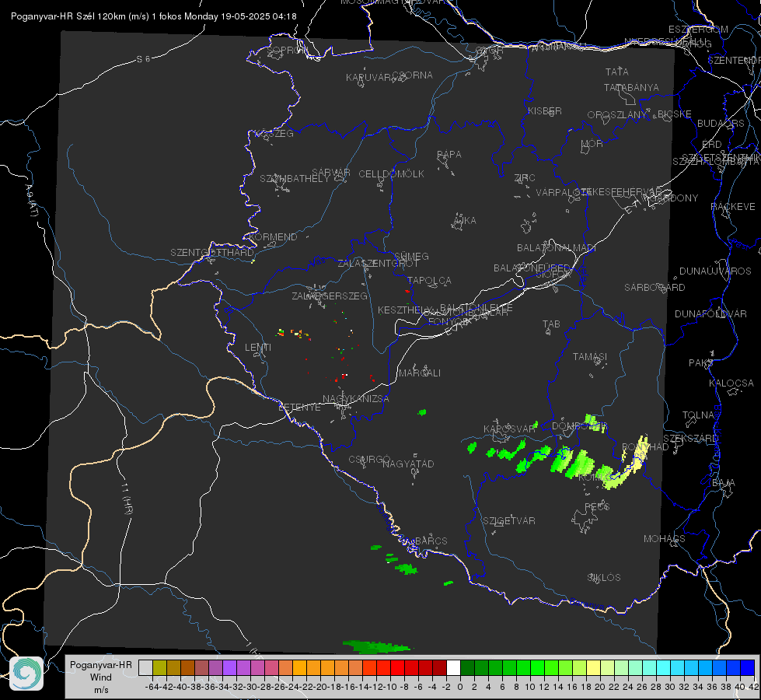Click the SÁRBOGÁRD city label
This screenshot has height=700, width=761.
(x=655, y=288)
